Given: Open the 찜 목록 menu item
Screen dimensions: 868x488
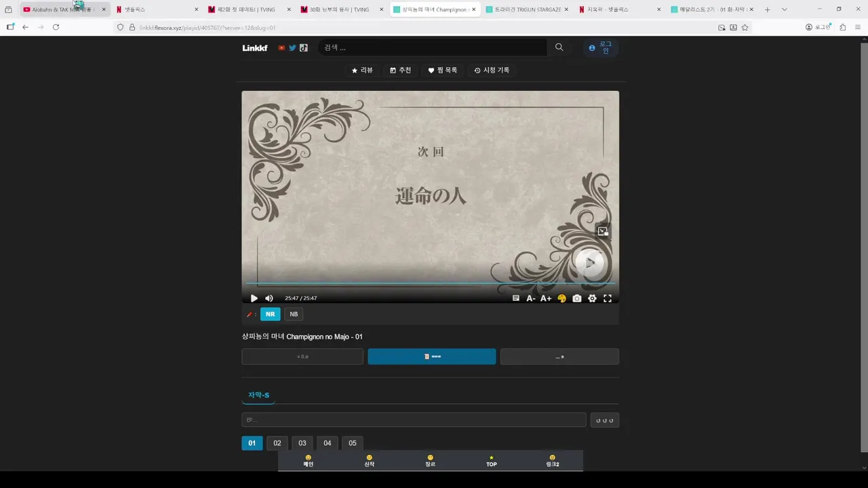Looking at the screenshot, I should pos(443,70).
